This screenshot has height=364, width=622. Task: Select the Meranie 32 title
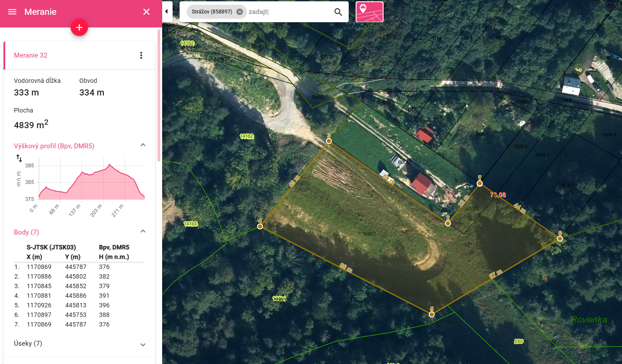click(31, 55)
